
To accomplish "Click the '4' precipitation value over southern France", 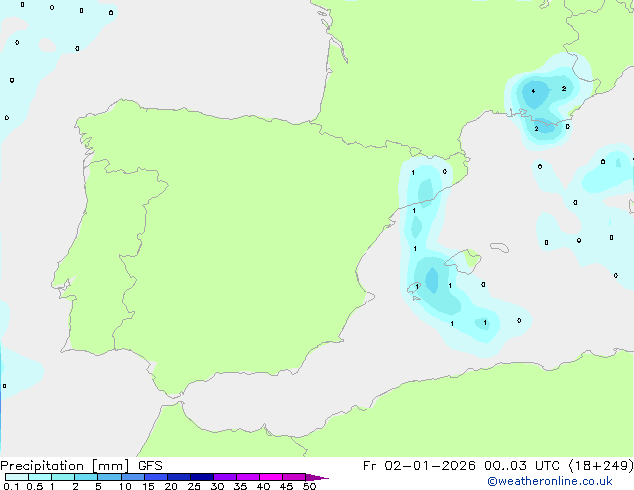I will (533, 91).
